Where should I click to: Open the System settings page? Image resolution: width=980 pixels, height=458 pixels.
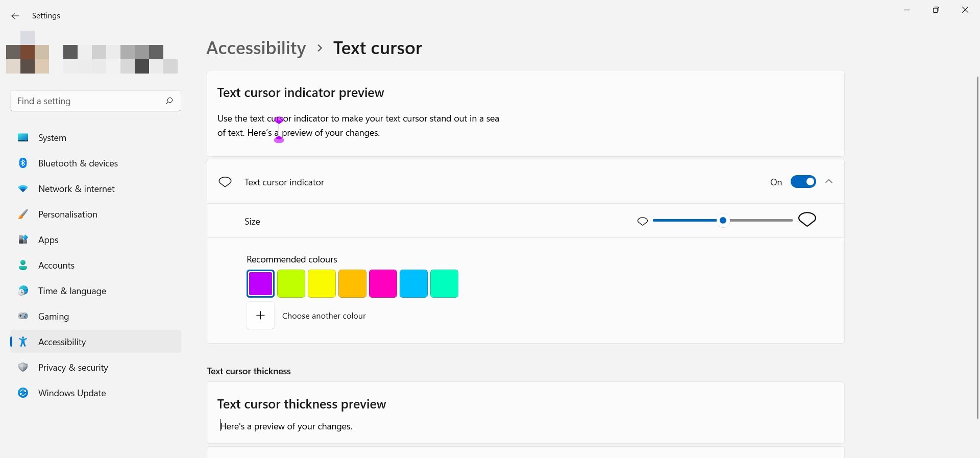[52, 138]
